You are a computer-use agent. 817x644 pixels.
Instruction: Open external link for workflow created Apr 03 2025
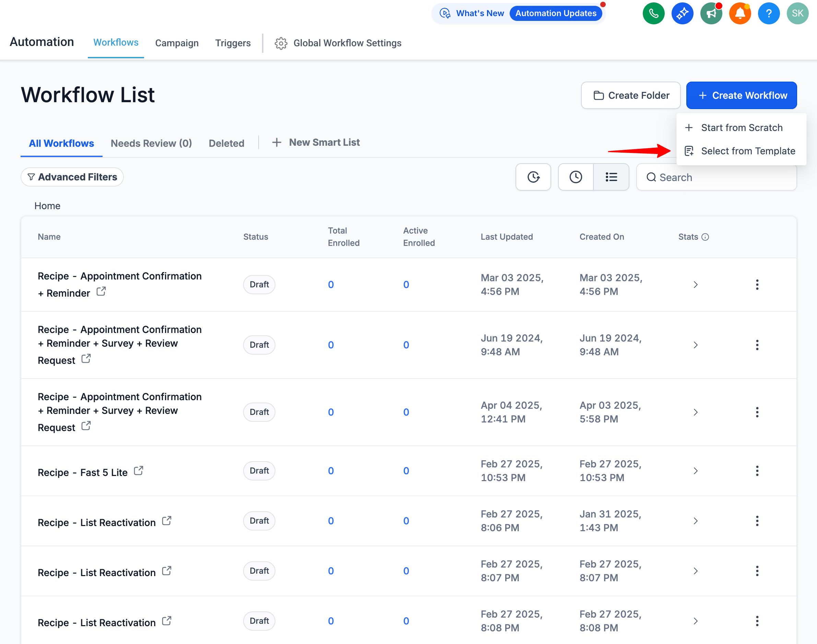(x=86, y=426)
